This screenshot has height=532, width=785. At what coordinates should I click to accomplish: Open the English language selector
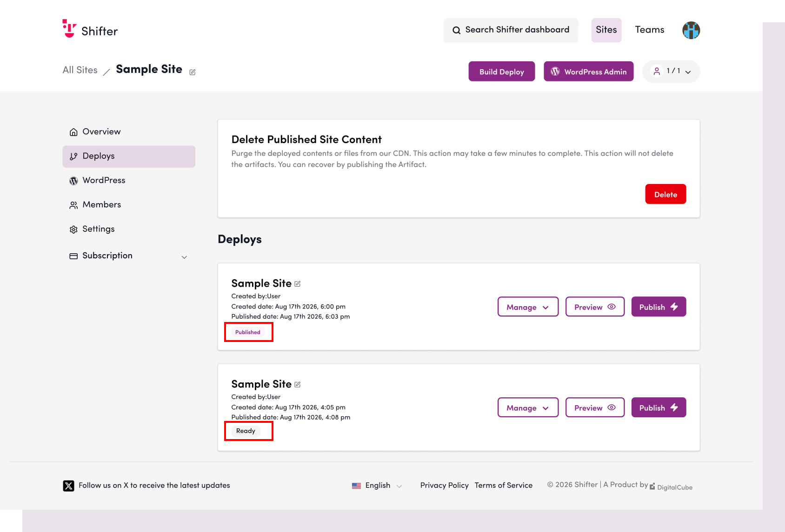pos(377,486)
